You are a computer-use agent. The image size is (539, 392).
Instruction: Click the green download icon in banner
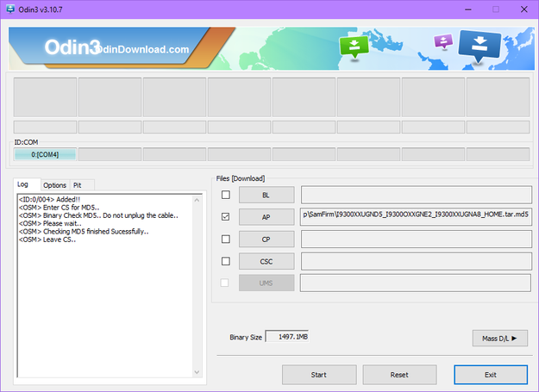point(354,47)
